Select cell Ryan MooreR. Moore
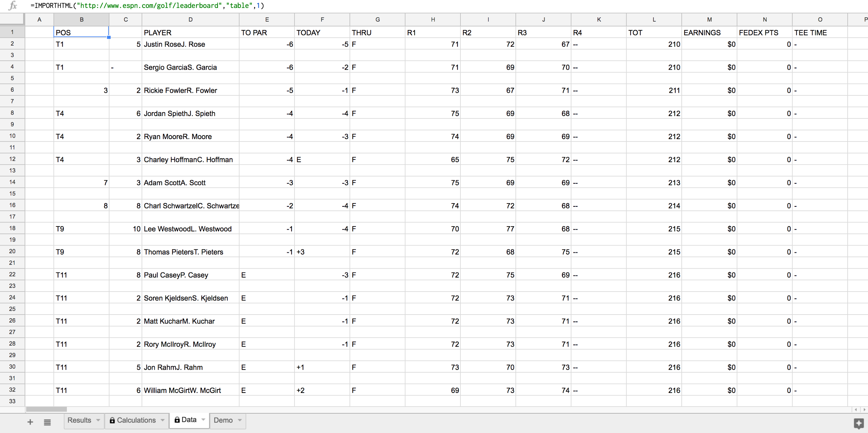This screenshot has width=868, height=433. point(190,136)
